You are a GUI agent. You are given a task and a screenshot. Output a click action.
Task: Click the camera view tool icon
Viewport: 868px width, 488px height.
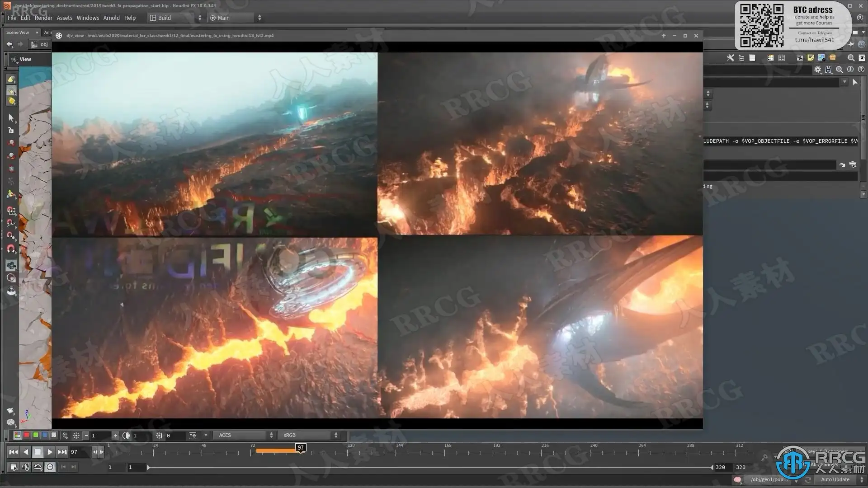click(11, 265)
